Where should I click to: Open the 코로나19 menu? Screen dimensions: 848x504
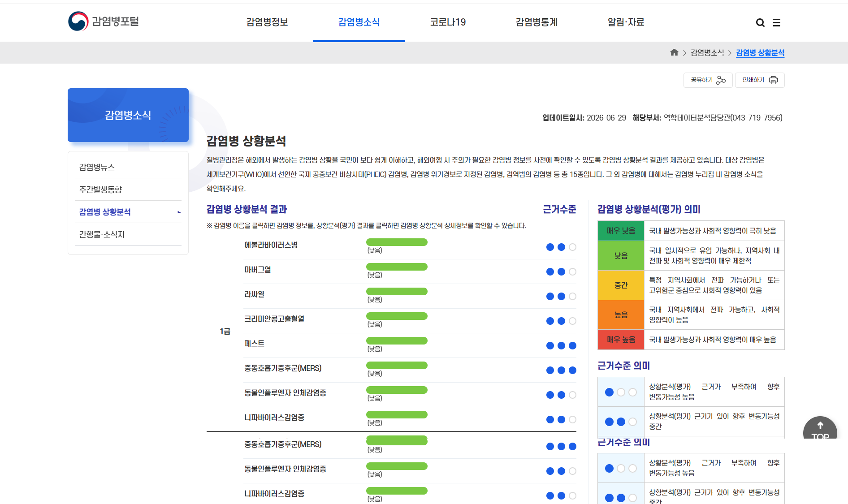point(448,22)
